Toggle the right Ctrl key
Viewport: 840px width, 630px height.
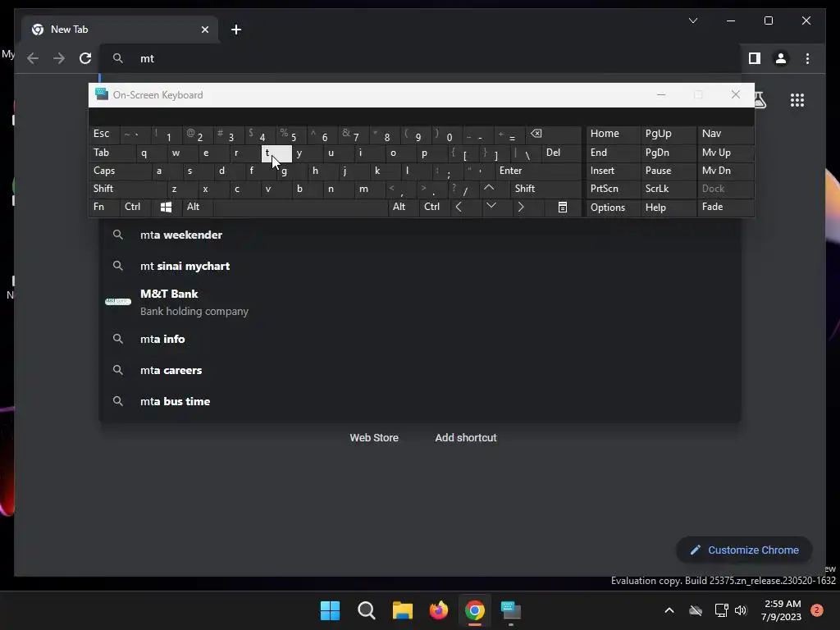click(435, 207)
